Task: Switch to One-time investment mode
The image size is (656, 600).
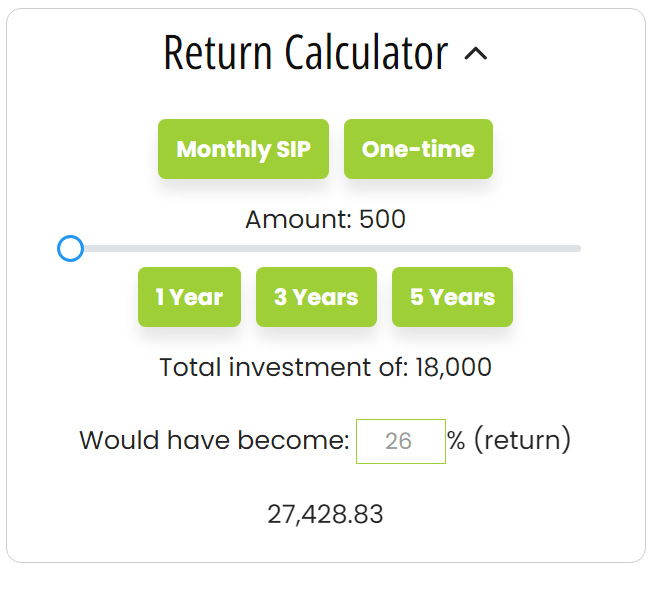Action: (418, 149)
